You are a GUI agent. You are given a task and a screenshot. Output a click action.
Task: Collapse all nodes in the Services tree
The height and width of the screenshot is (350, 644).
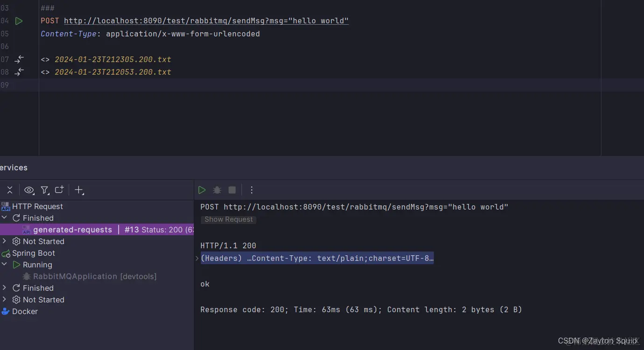click(10, 190)
